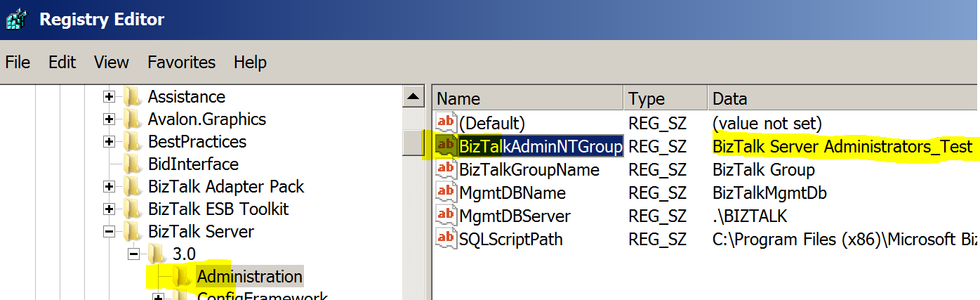Select the 3.0 tree item
The image size is (980, 300).
184,254
